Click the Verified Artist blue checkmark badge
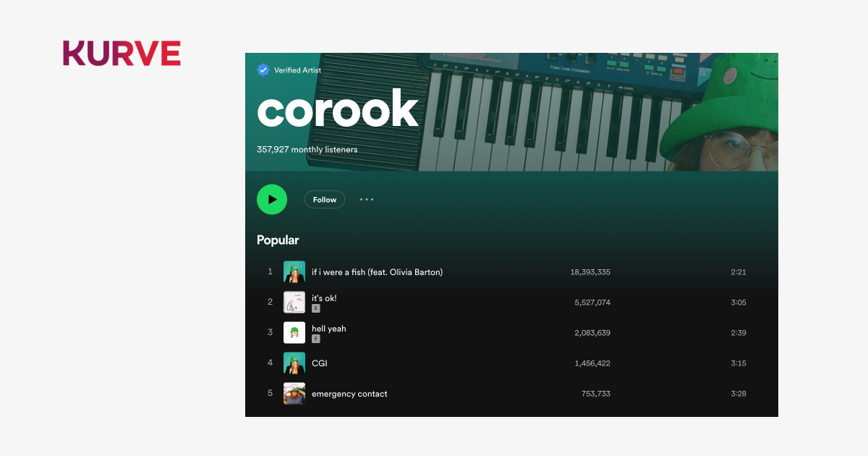The height and width of the screenshot is (456, 868). coord(263,69)
